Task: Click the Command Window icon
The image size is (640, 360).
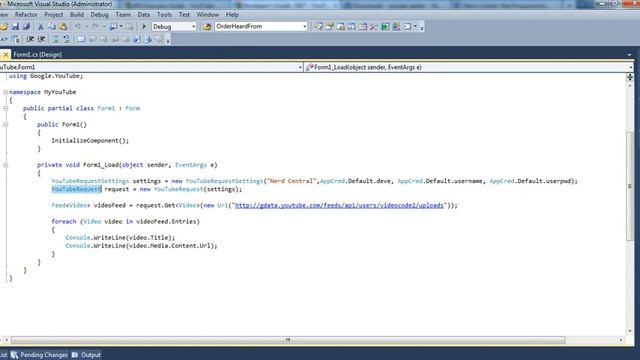Action: pyautogui.click(x=407, y=27)
